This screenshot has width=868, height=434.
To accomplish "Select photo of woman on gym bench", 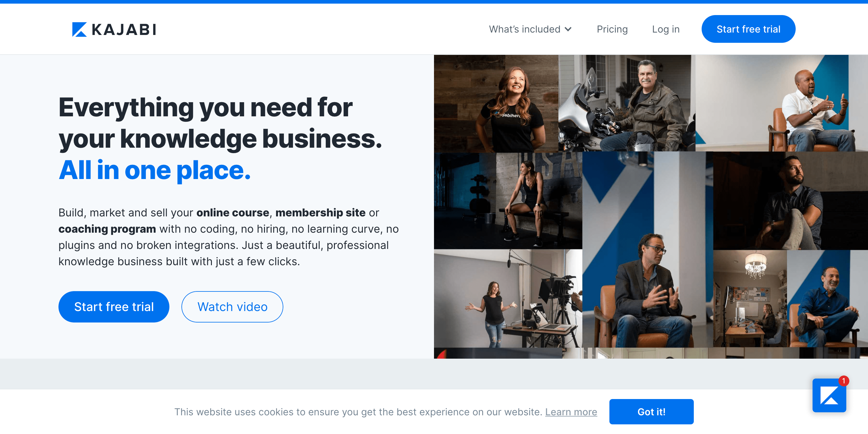I will click(x=508, y=201).
